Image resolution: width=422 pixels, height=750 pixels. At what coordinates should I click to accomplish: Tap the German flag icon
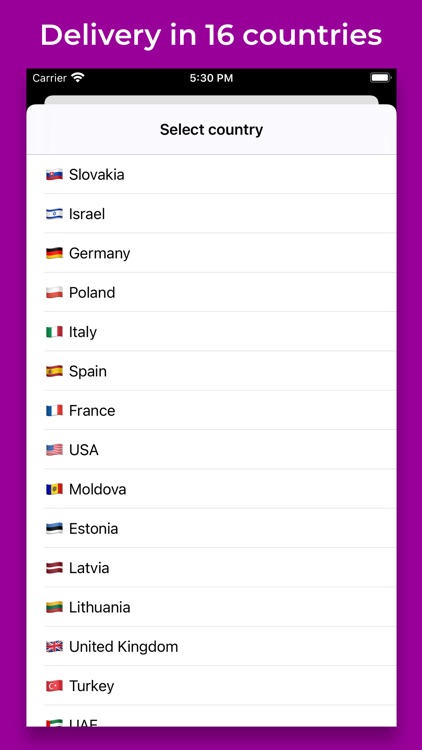54,253
